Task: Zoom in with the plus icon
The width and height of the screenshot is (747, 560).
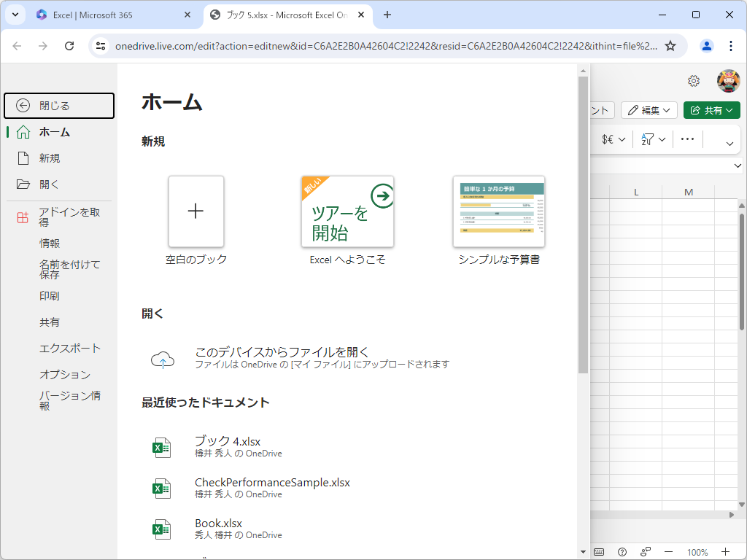Action: pyautogui.click(x=725, y=552)
